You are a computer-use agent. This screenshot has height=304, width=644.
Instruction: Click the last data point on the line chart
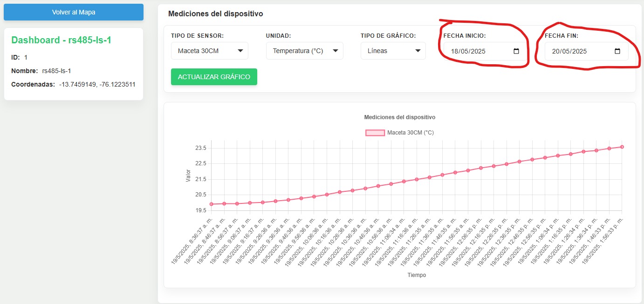click(623, 146)
